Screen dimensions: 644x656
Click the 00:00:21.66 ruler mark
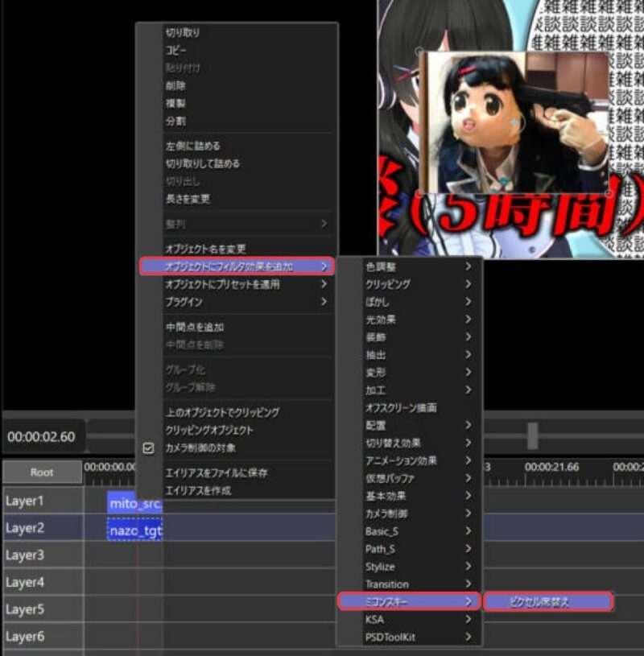[551, 468]
